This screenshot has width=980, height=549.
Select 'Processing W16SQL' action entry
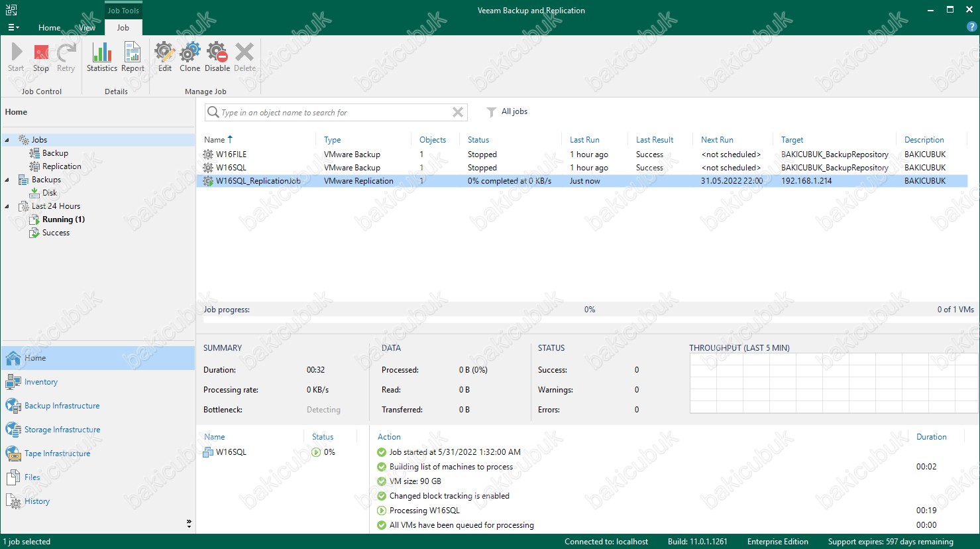click(x=424, y=511)
